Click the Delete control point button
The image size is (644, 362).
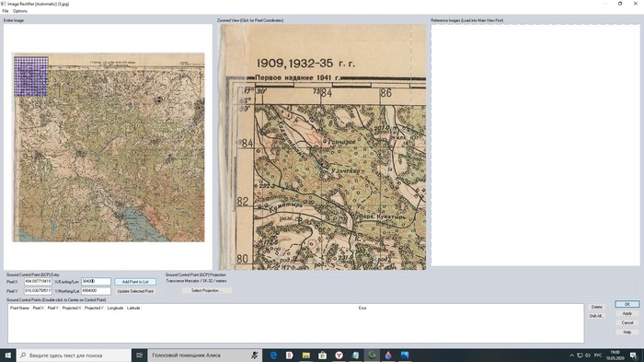pyautogui.click(x=596, y=307)
